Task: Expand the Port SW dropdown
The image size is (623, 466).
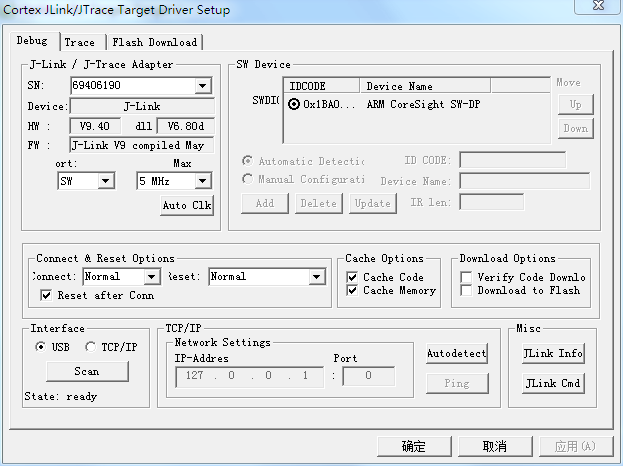Action: point(105,181)
